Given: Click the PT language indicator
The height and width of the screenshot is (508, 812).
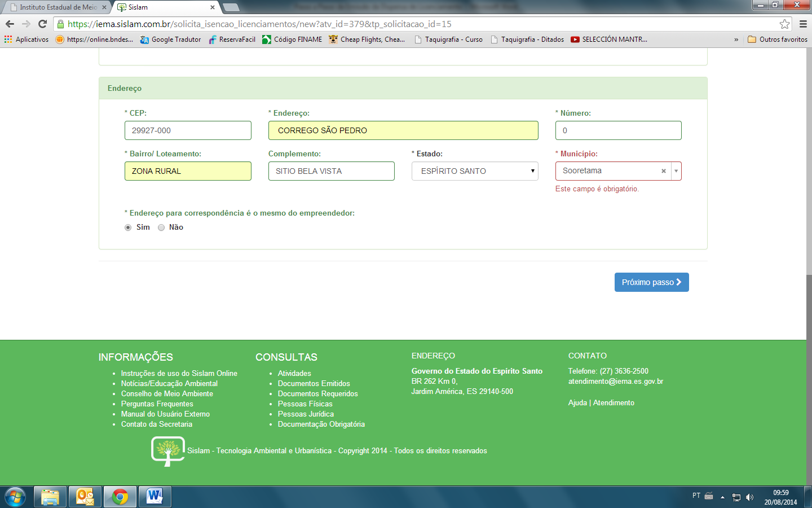Looking at the screenshot, I should click(x=696, y=496).
